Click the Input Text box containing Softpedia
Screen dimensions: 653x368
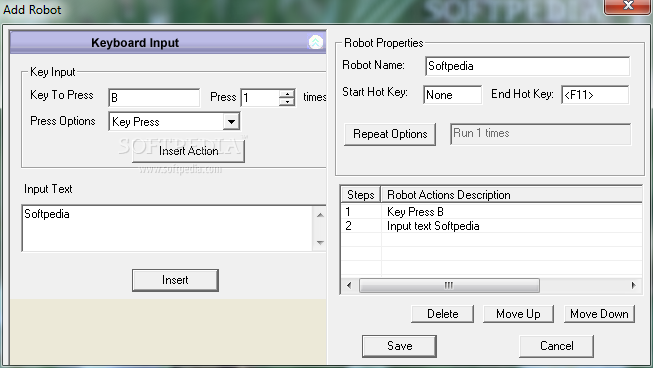point(167,228)
